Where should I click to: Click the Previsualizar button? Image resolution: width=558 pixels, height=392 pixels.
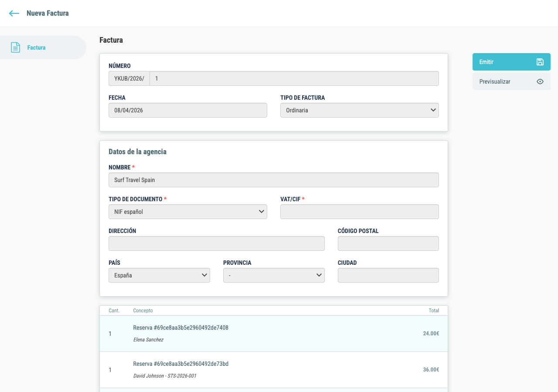(x=511, y=81)
